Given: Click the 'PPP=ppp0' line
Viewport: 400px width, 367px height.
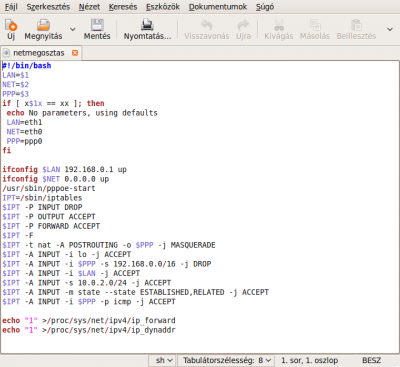Looking at the screenshot, I should point(24,141).
